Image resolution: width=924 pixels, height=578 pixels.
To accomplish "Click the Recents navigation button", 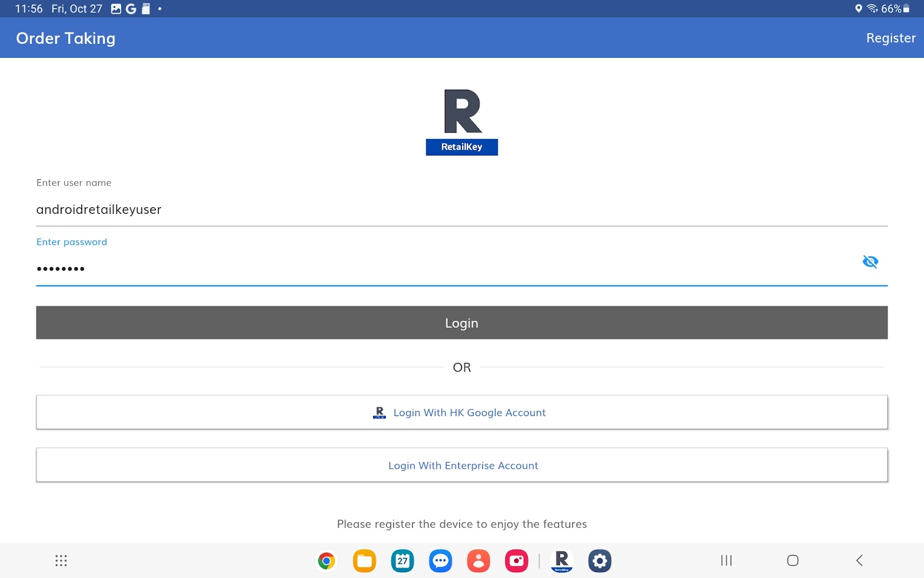I will [726, 561].
